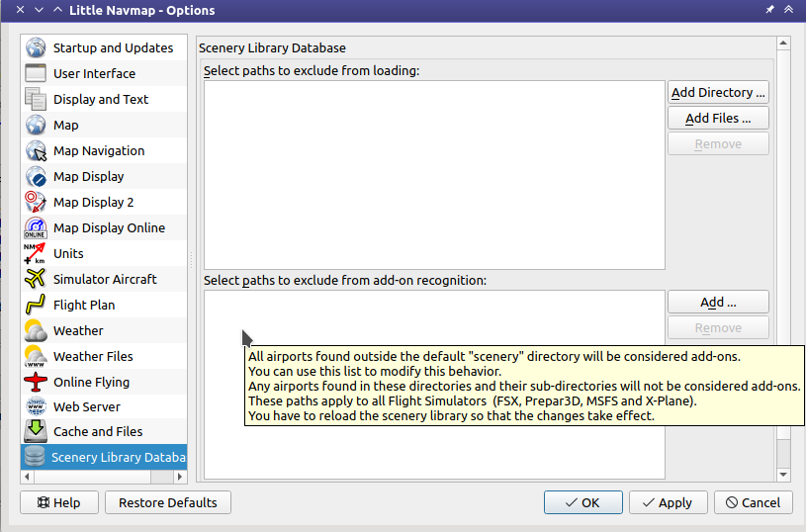Click the Add button for add-on exclusion

(718, 302)
